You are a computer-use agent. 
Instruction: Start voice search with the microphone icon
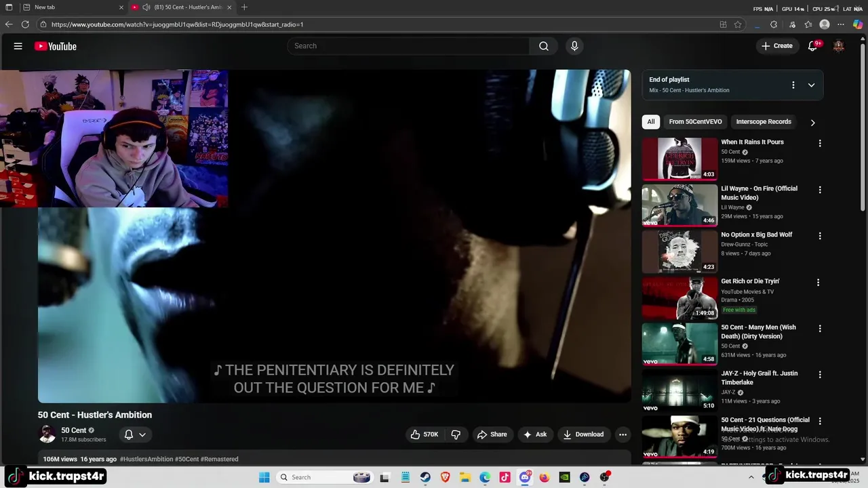coord(574,46)
